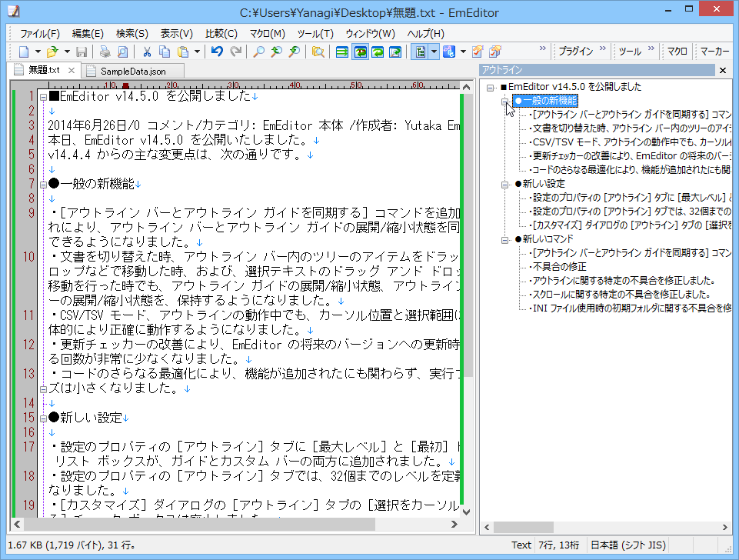Open Print Preview icon
The height and width of the screenshot is (560, 739).
tap(122, 52)
